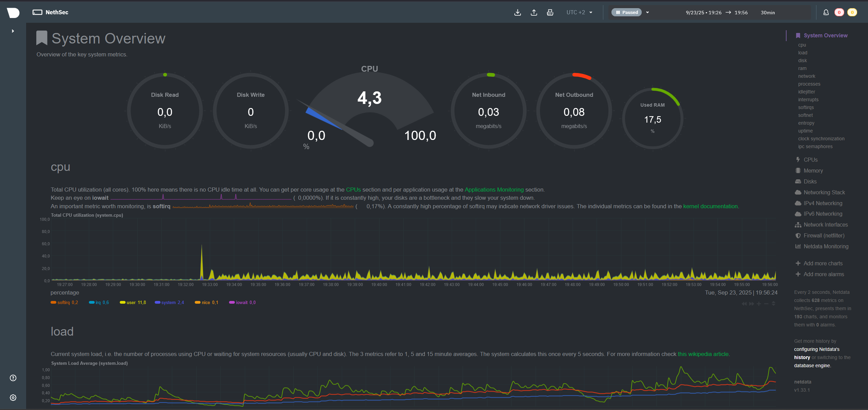
Task: Click the print dashboard icon
Action: coord(550,13)
